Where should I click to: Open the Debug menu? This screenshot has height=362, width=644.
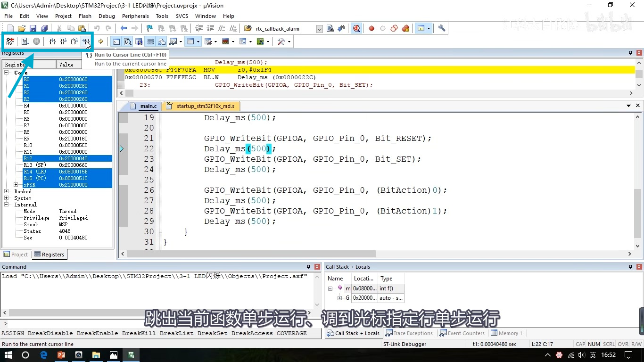pyautogui.click(x=107, y=16)
